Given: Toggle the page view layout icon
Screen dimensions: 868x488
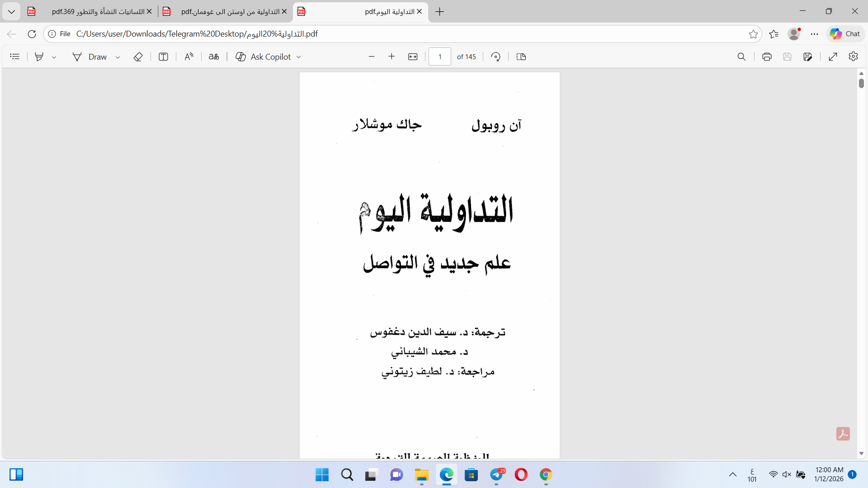Looking at the screenshot, I should (521, 56).
